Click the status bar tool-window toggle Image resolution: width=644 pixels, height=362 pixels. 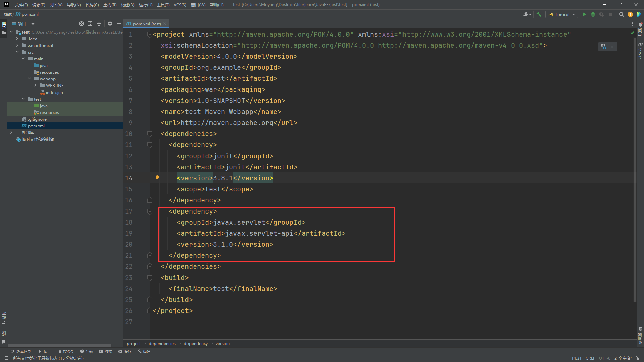pyautogui.click(x=6, y=358)
